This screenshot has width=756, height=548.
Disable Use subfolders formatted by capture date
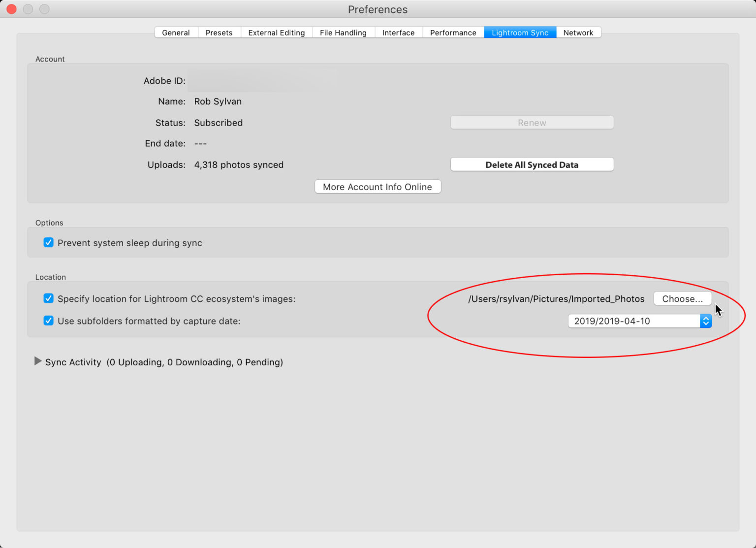click(48, 321)
